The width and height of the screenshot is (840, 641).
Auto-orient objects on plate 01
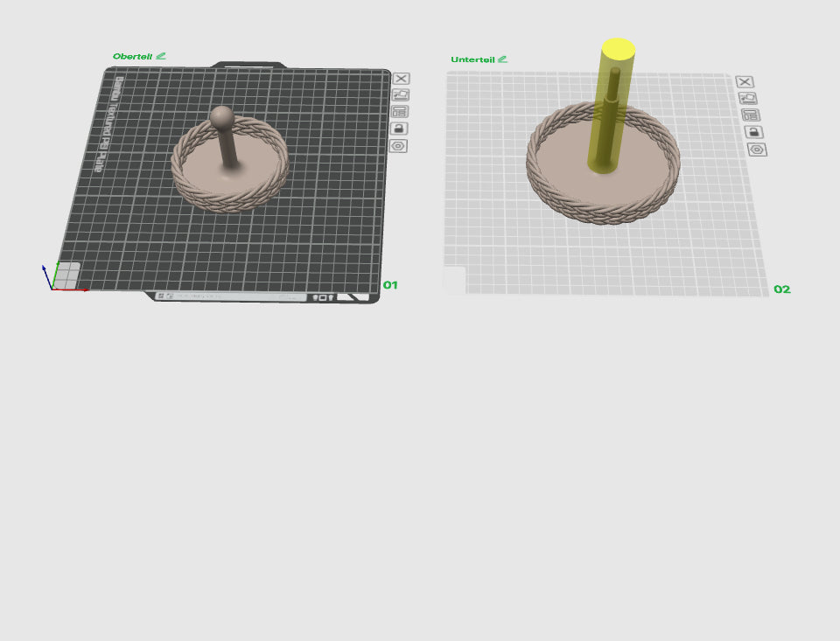401,94
